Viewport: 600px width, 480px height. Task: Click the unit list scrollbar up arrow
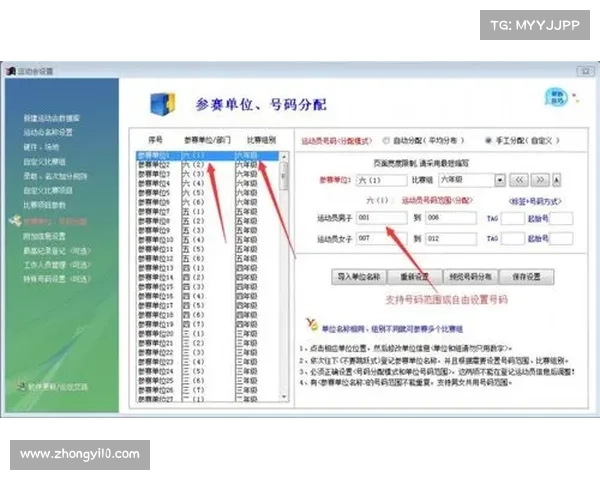pyautogui.click(x=284, y=156)
